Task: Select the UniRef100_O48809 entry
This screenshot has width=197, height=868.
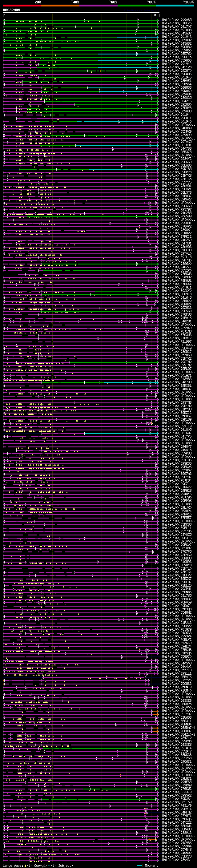Action: point(176,128)
